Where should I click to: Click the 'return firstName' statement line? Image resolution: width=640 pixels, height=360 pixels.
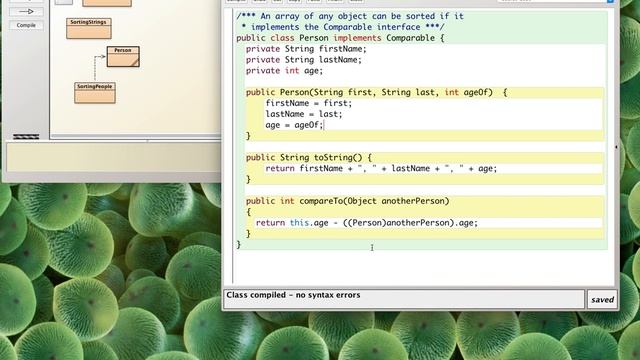pyautogui.click(x=381, y=168)
